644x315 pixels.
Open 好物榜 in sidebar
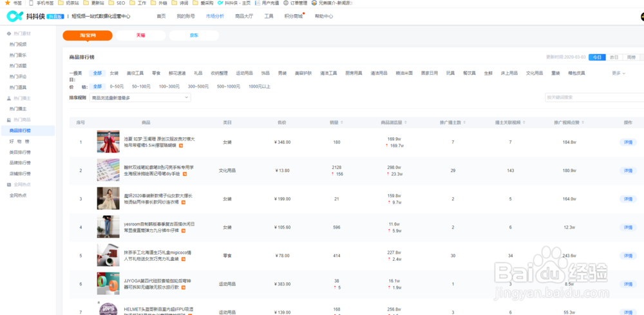[x=18, y=141]
